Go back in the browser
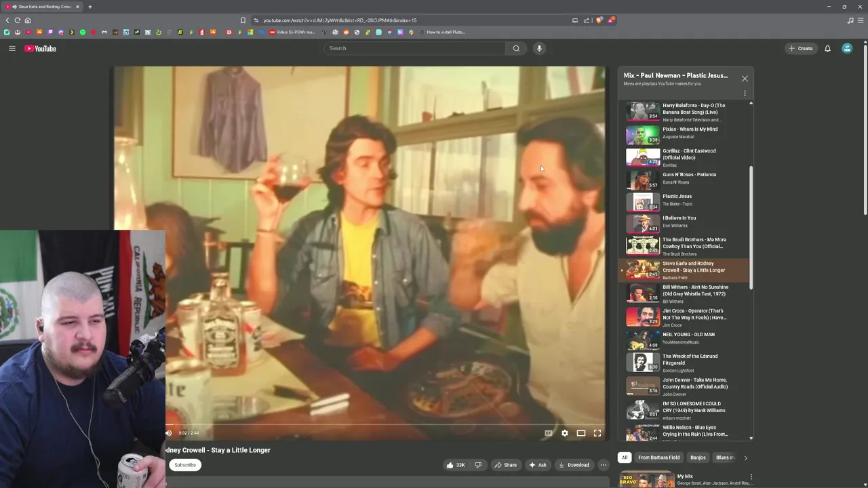Viewport: 868px width, 488px height. coord(7,20)
